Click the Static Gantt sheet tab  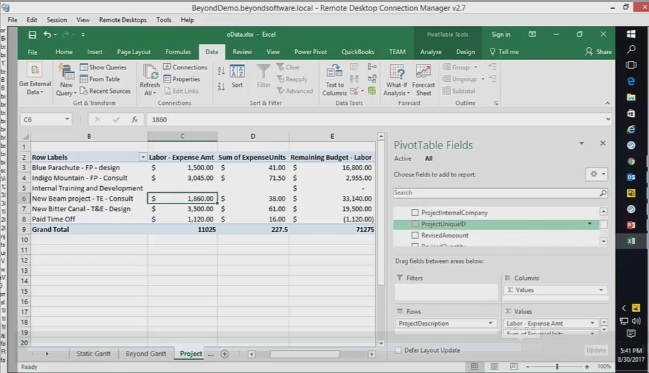(94, 354)
